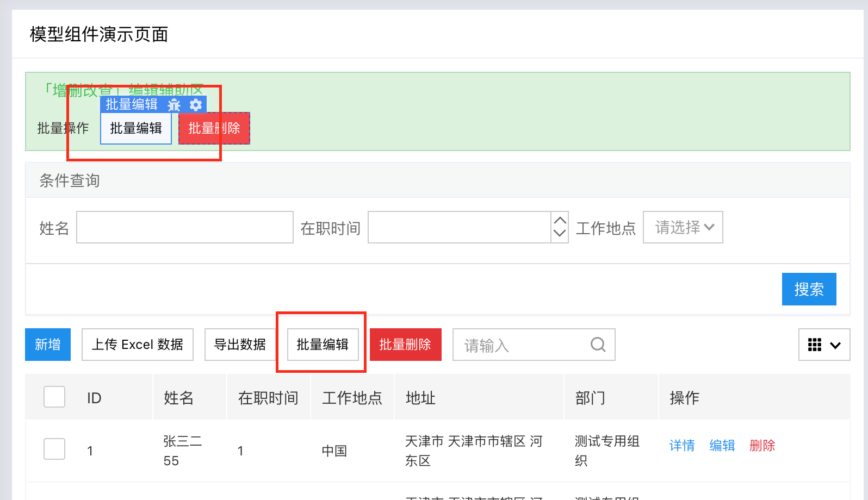
Task: Click the bug debug icon on the 批量编辑 tag
Action: click(x=174, y=105)
